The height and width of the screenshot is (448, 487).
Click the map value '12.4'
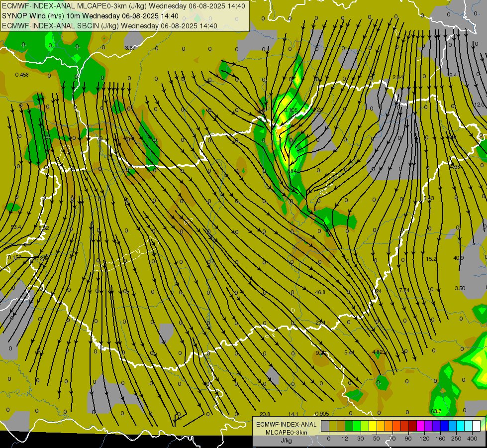pos(452,75)
